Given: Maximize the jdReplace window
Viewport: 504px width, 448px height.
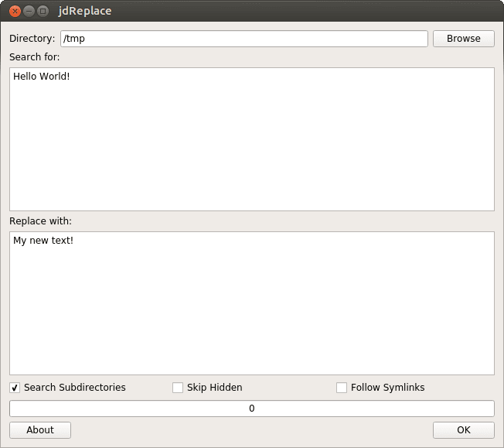Looking at the screenshot, I should (43, 12).
